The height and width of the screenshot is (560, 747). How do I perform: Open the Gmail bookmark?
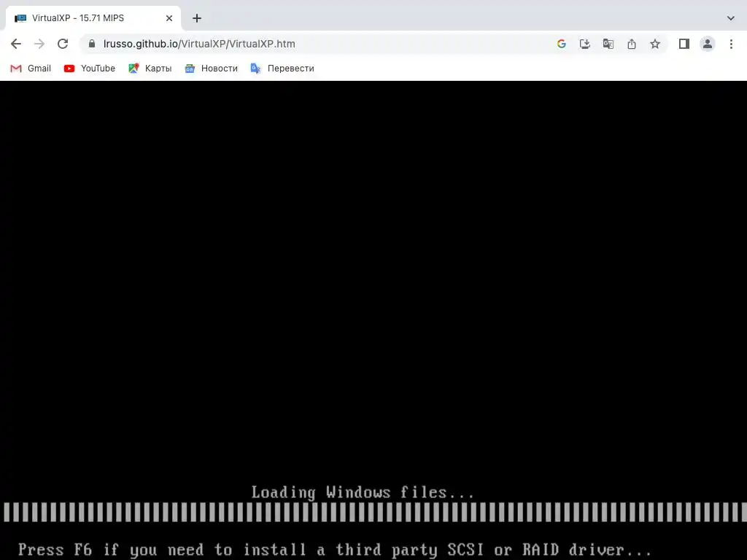click(x=31, y=68)
